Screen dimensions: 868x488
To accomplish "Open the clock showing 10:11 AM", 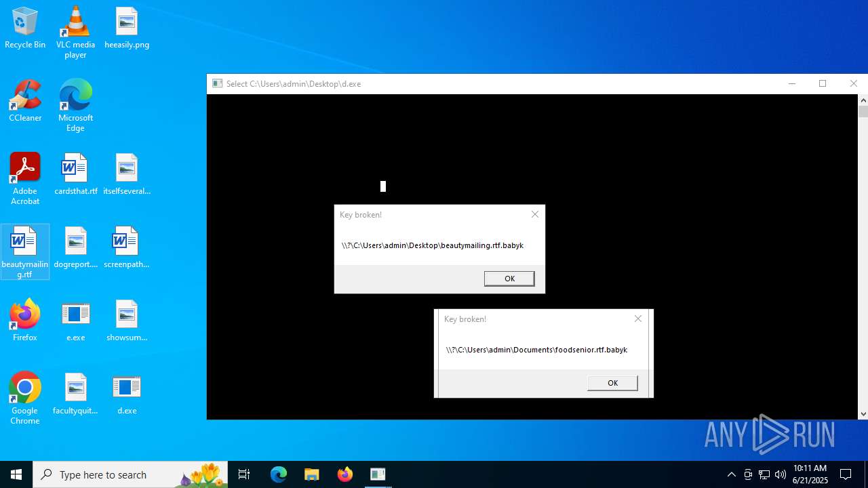I will [x=810, y=474].
